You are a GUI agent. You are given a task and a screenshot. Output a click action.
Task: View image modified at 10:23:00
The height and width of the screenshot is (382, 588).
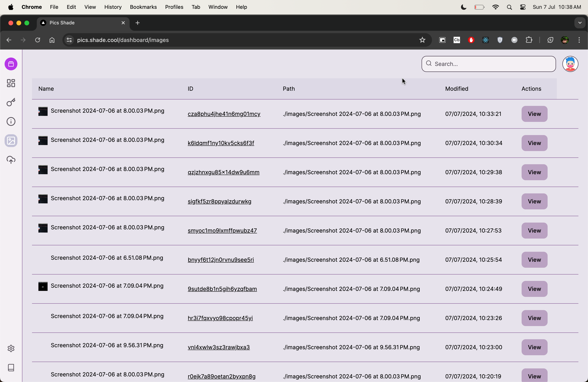click(x=534, y=347)
